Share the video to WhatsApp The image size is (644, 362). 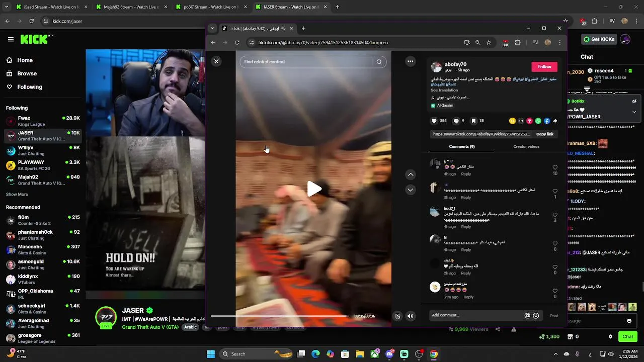[538, 121]
